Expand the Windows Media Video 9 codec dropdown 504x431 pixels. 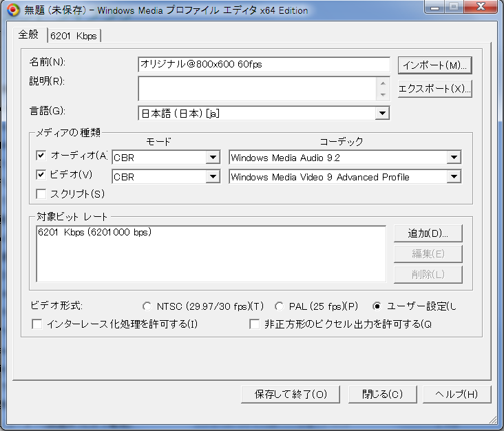point(344,177)
